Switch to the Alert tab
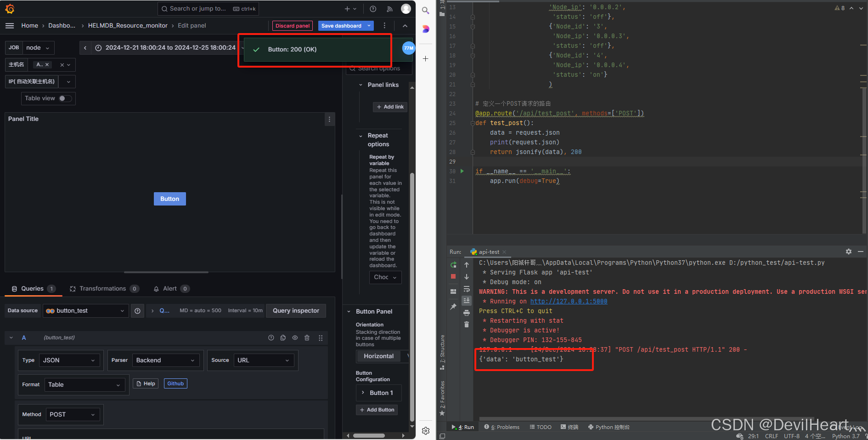868x440 pixels. [x=171, y=289]
